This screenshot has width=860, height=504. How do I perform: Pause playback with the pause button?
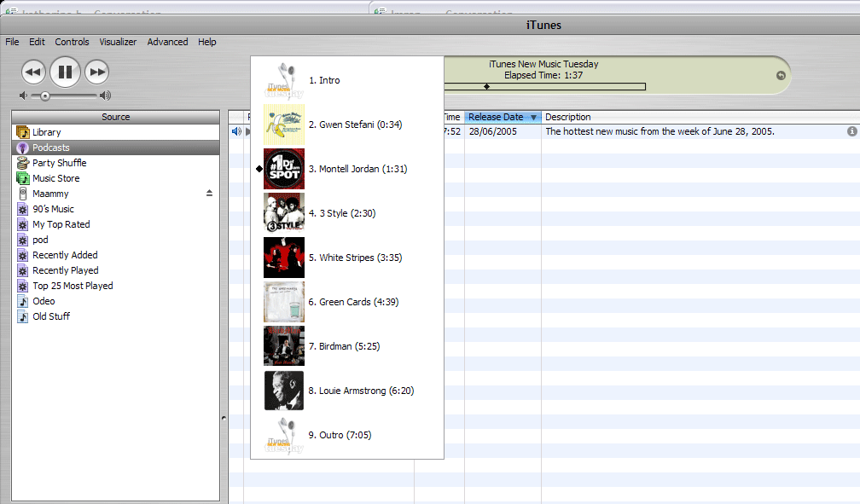(x=65, y=72)
